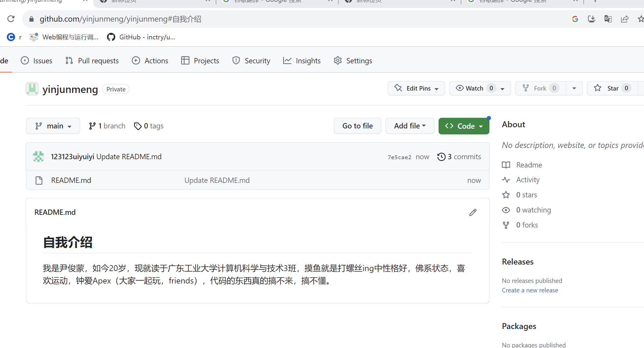Click Create a new release link
Screen dimensions: 644x348
530,290
